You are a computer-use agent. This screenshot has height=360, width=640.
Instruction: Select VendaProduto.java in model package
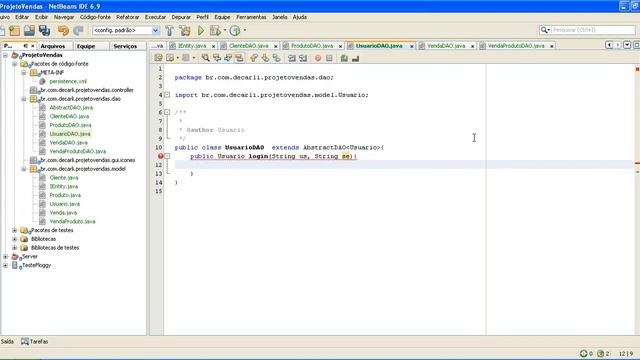[x=72, y=222]
